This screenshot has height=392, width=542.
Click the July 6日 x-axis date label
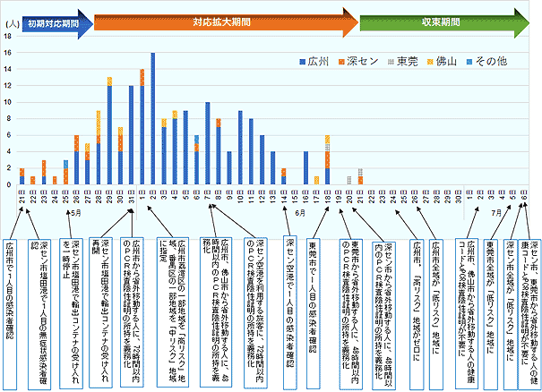point(524,193)
